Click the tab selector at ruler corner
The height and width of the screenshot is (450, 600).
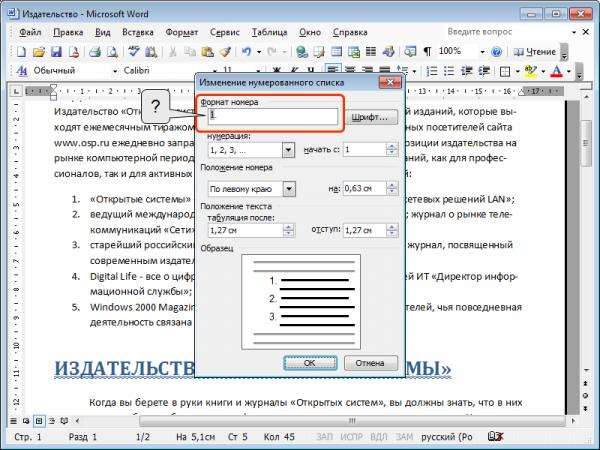coord(16,91)
